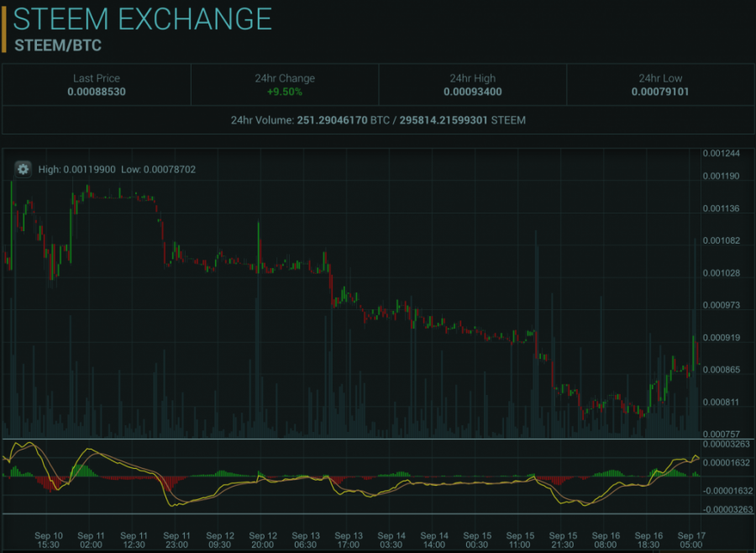The width and height of the screenshot is (756, 553).
Task: Click the 0.000811 price axis label
Action: pos(721,402)
